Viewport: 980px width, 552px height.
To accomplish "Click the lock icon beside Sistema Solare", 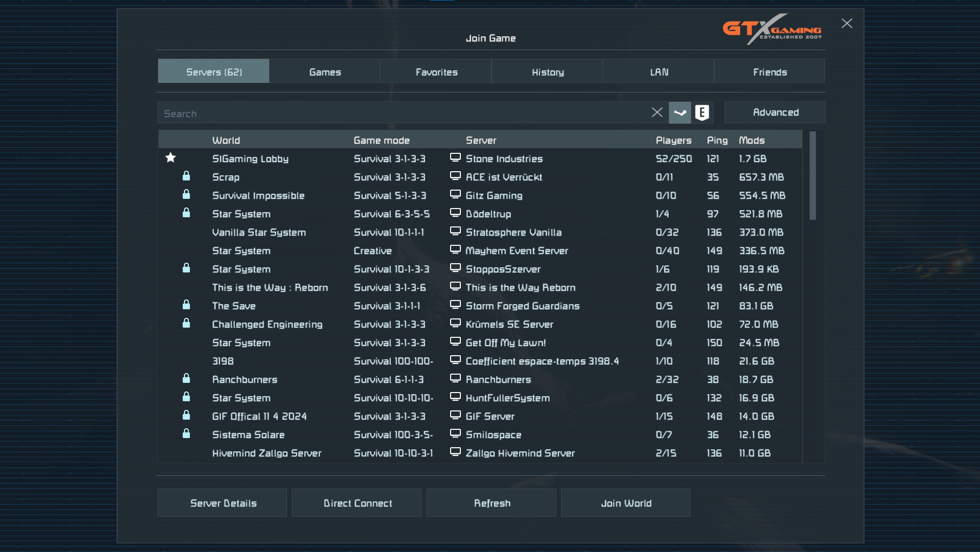I will pyautogui.click(x=186, y=434).
